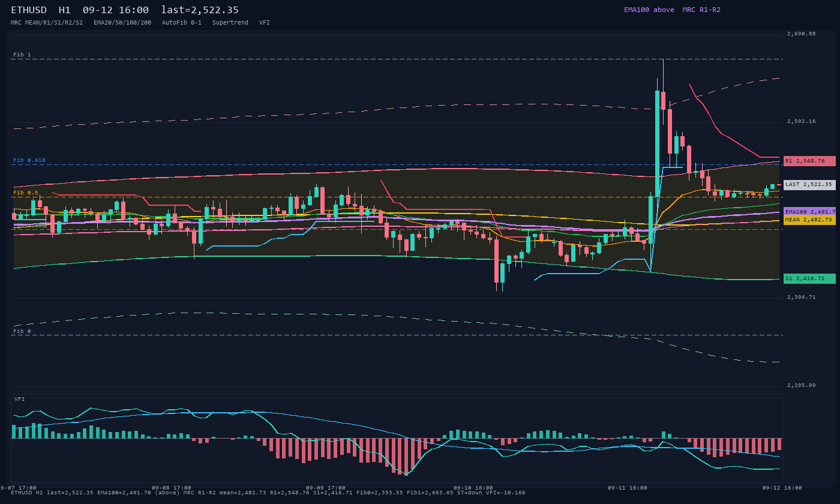Click the EMA100 2,491.7 price tag

(x=809, y=212)
